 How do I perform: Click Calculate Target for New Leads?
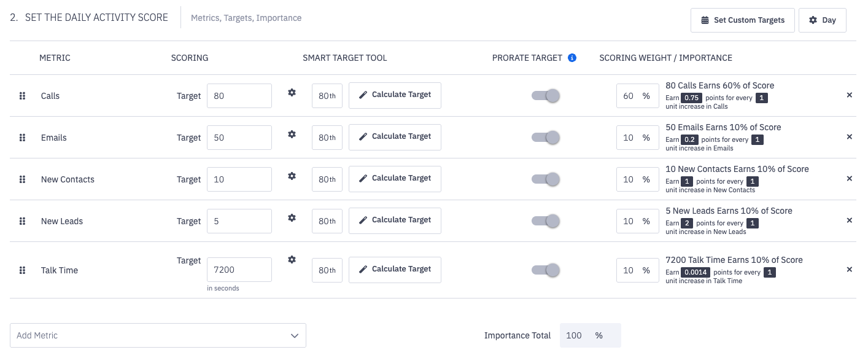(395, 220)
